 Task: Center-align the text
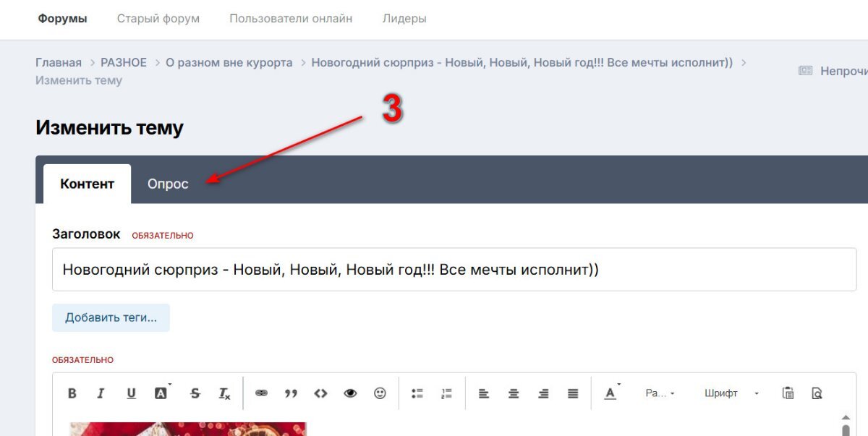(514, 393)
